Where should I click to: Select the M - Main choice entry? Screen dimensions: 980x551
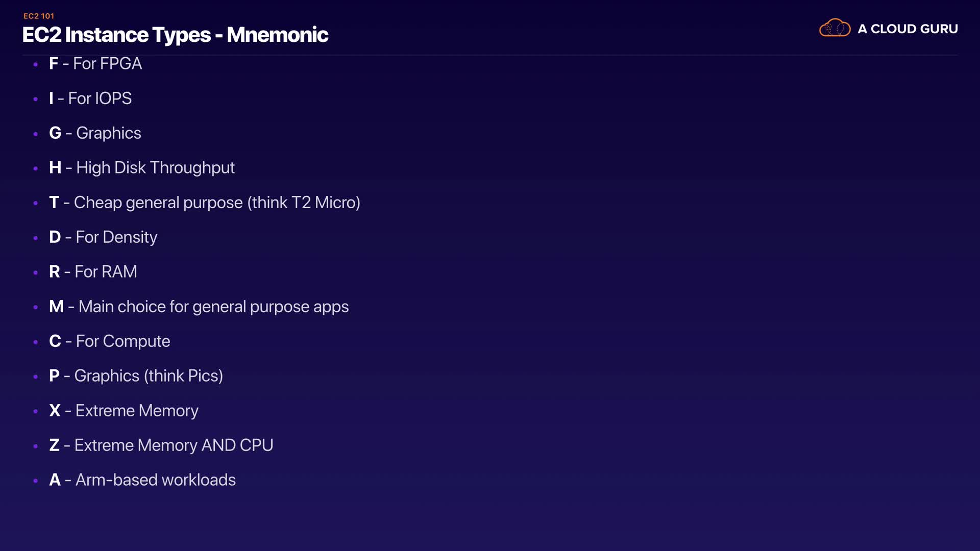199,307
